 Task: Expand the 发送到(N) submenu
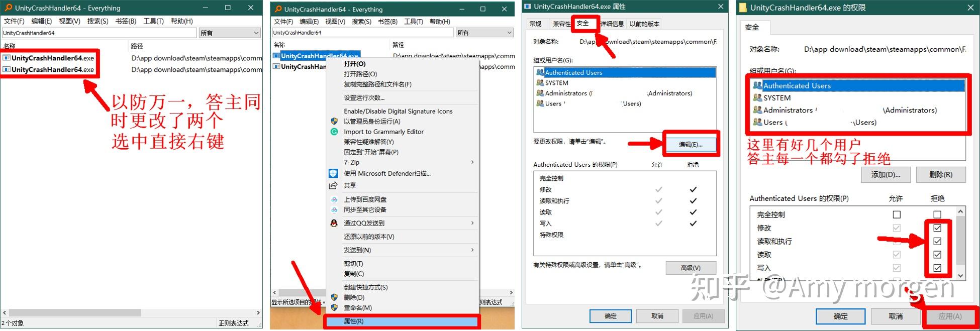coord(472,250)
